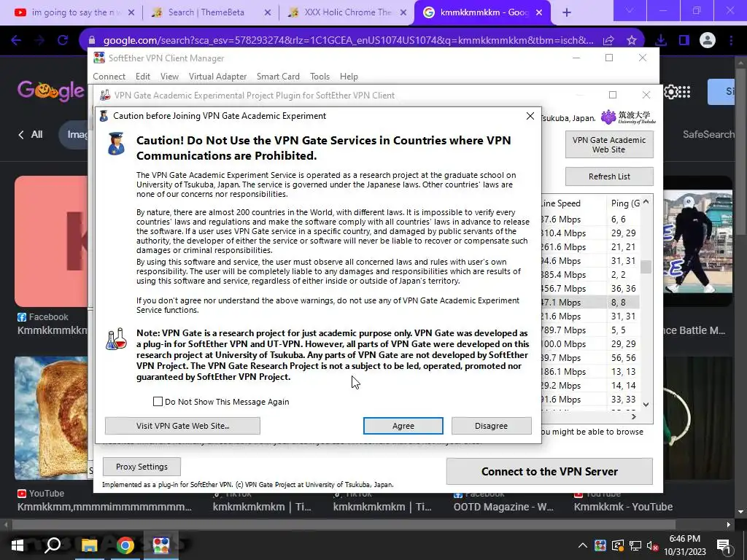Check Do Not Show This Message Again
747x560 pixels.
click(158, 402)
